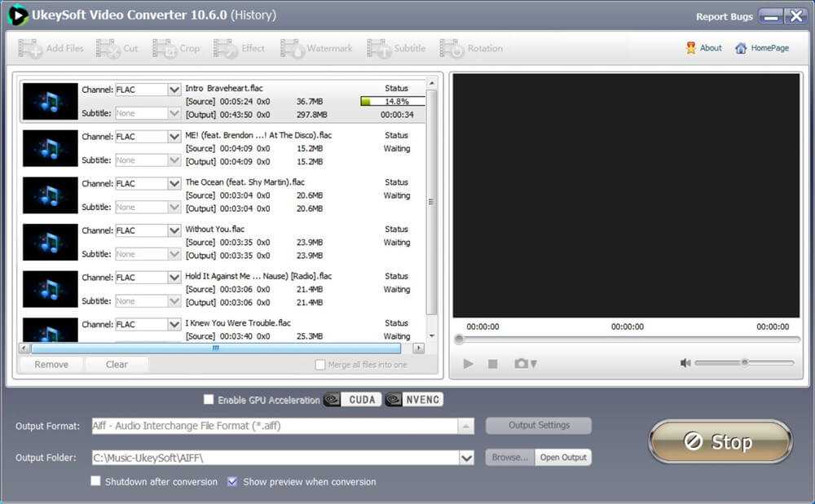Enable GPU Acceleration checkbox
The height and width of the screenshot is (504, 815).
[209, 400]
